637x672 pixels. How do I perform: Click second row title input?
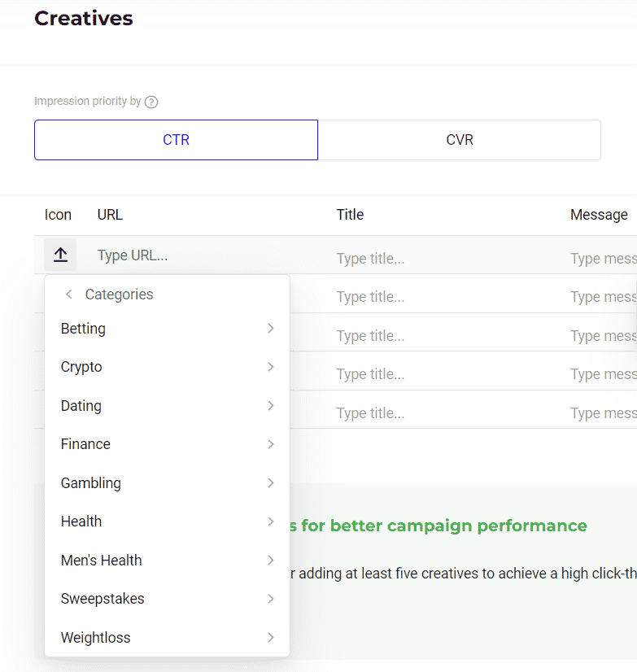click(439, 297)
